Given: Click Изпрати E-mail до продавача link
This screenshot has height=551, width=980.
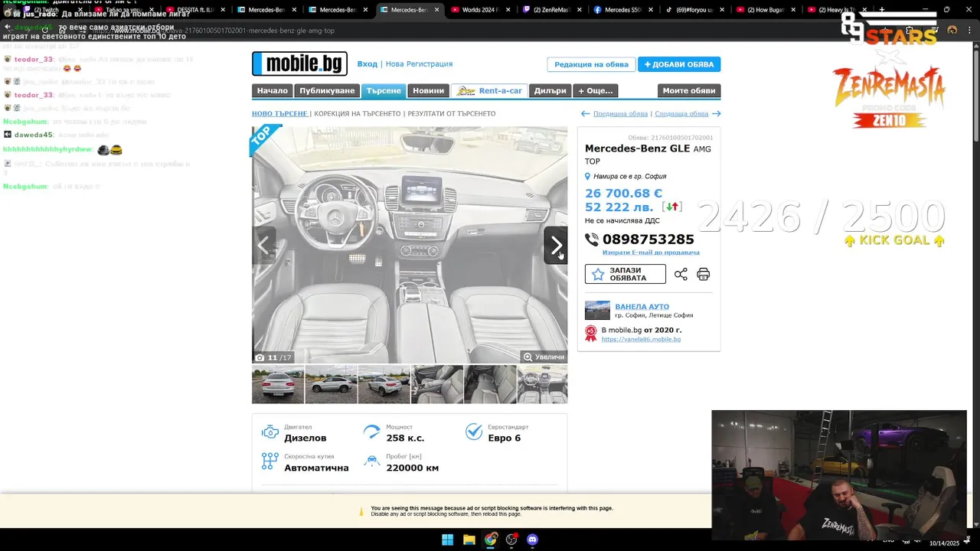Looking at the screenshot, I should pos(651,253).
